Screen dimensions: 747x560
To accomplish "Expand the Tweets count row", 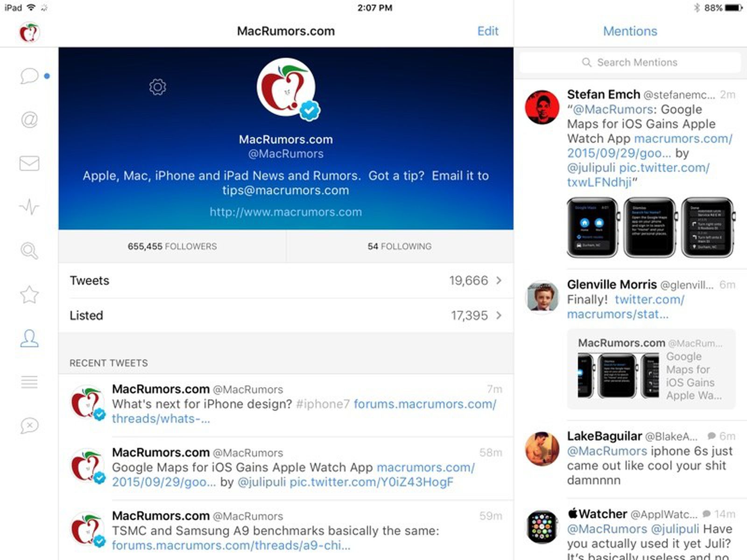I will 286,280.
